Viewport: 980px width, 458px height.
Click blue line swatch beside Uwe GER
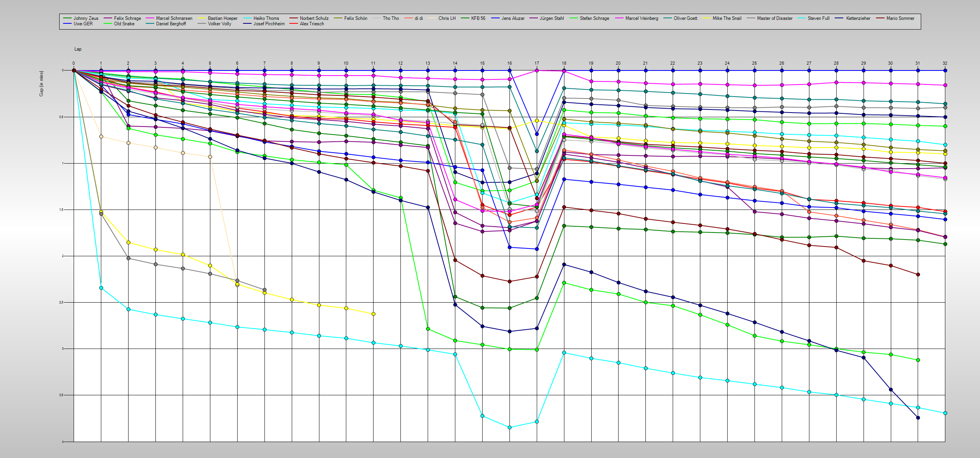(67, 24)
